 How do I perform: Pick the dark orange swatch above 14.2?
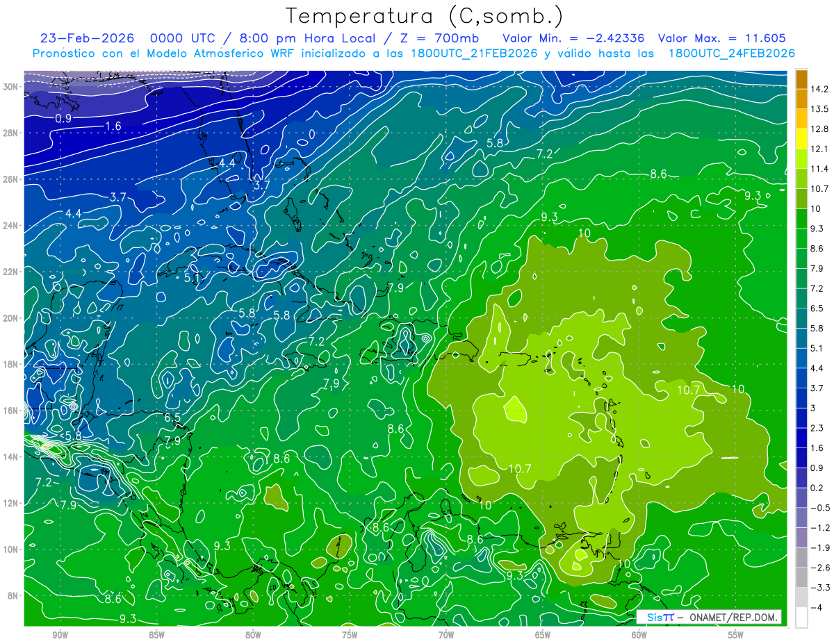click(801, 79)
